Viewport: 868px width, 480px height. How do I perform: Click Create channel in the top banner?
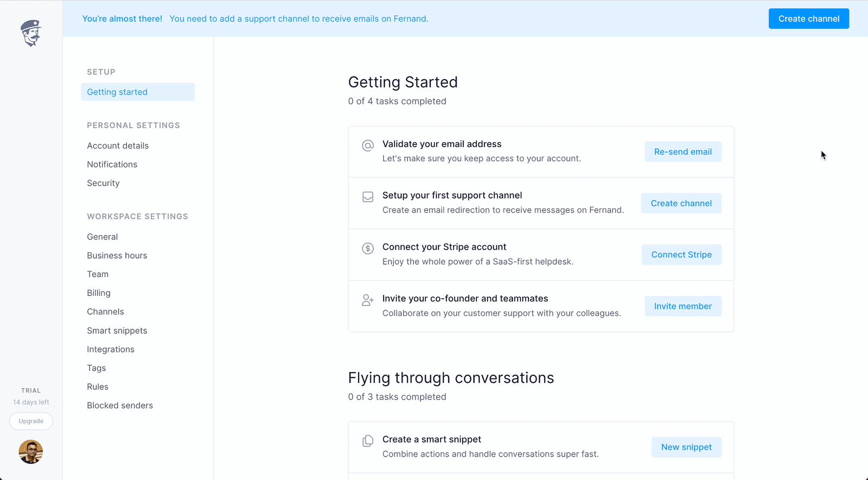(808, 18)
